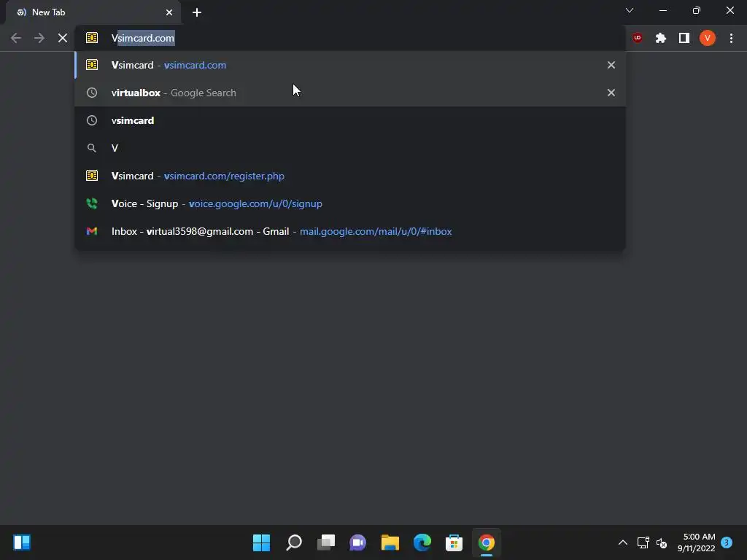Viewport: 747px width, 560px height.
Task: Stop loading the page
Action: coord(63,38)
